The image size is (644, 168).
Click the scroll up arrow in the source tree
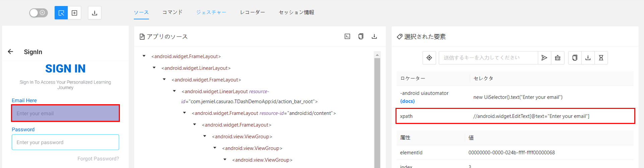pos(377,55)
